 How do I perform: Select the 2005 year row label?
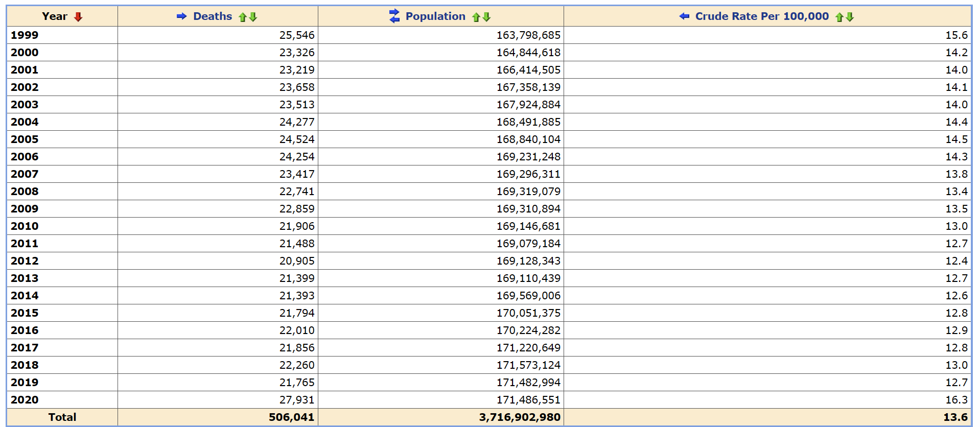click(25, 139)
